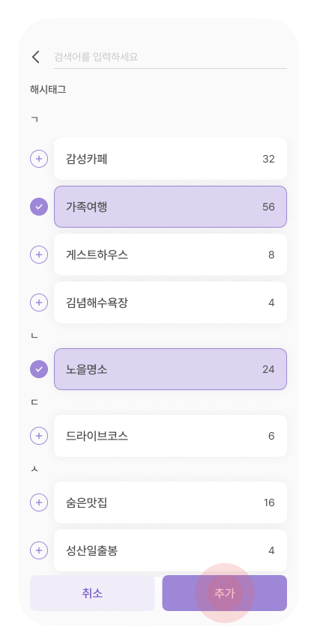Select the 김녕해수욕장 hashtag row
Image resolution: width=317 pixels, height=644 pixels.
pos(170,303)
